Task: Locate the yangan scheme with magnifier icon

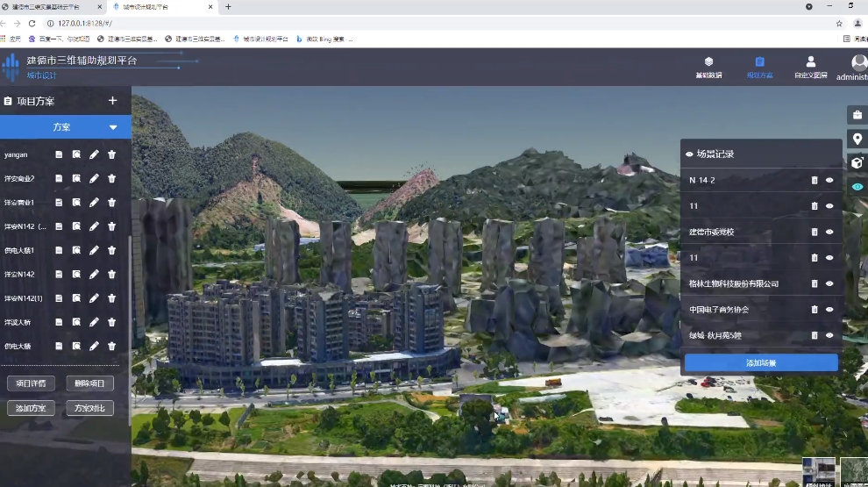Action: click(76, 154)
